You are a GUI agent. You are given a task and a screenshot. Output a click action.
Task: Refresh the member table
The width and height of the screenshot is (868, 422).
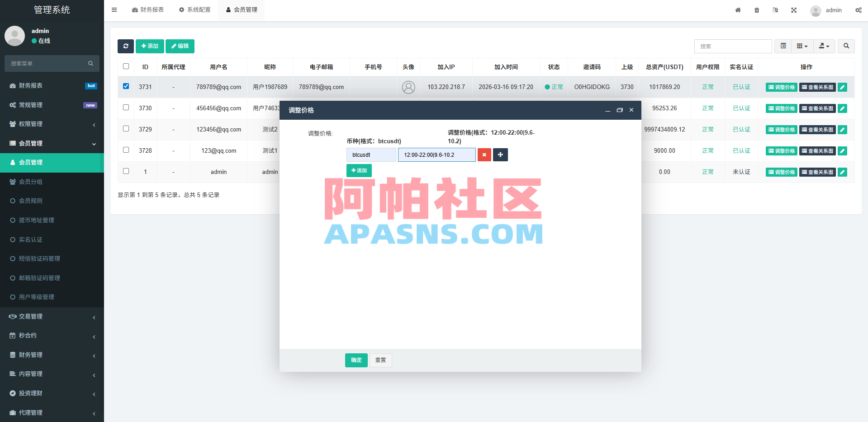pyautogui.click(x=126, y=46)
